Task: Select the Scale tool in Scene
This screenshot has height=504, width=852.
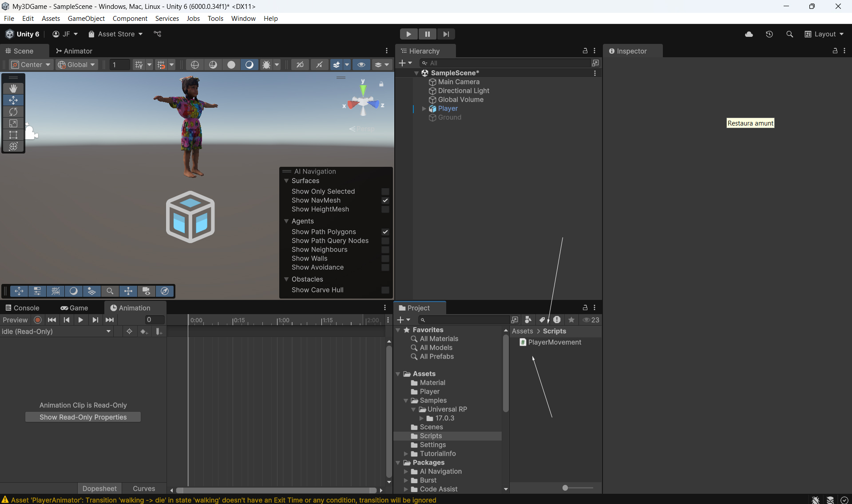Action: [13, 123]
